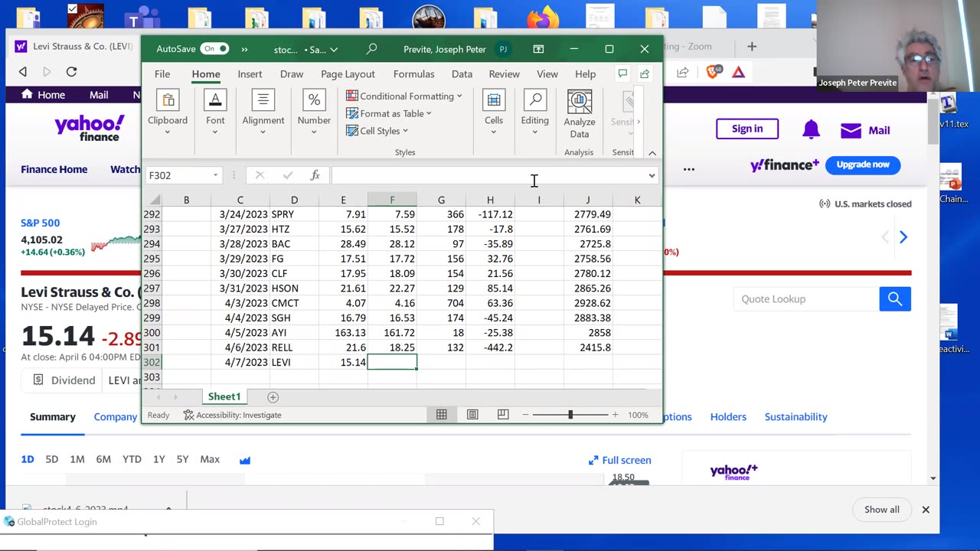Select the YTD chart range
Screen dimensions: 980x551
tap(132, 459)
